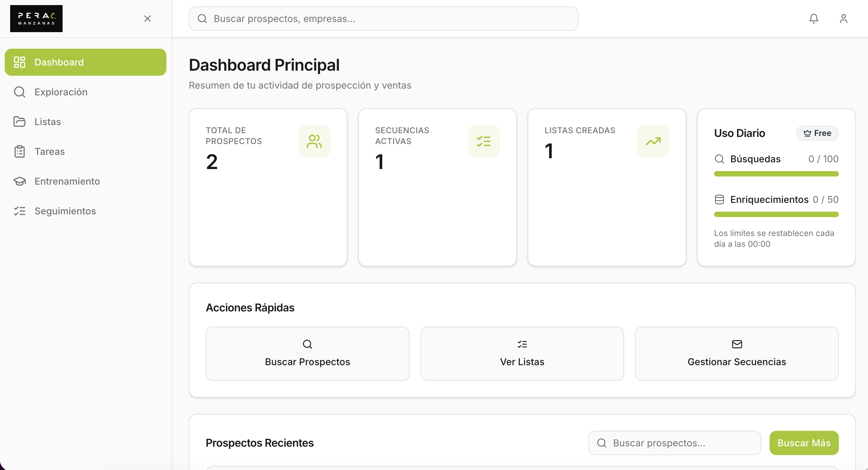
Task: Open the Dashboard menu item
Action: [59, 62]
